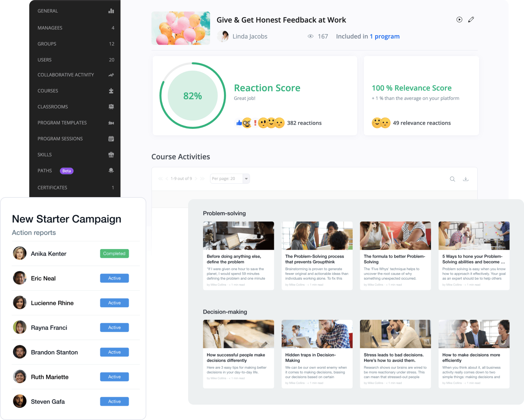Click the Skills sidebar icon
This screenshot has width=524, height=420.
tap(111, 155)
